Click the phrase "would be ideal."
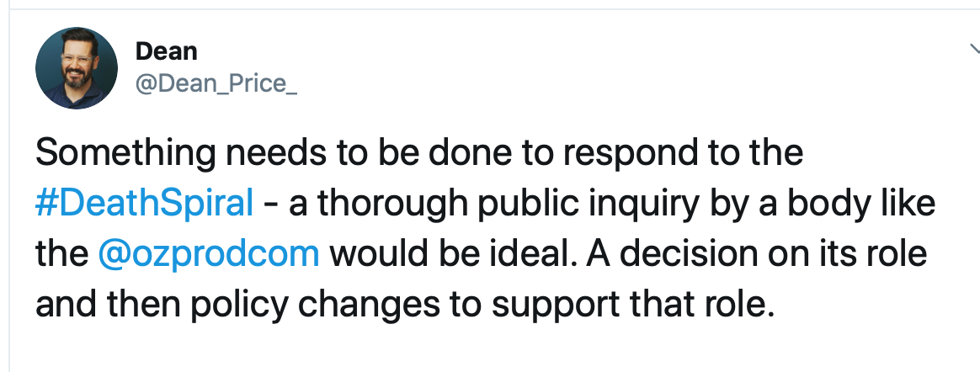The width and height of the screenshot is (980, 372). coord(437,253)
